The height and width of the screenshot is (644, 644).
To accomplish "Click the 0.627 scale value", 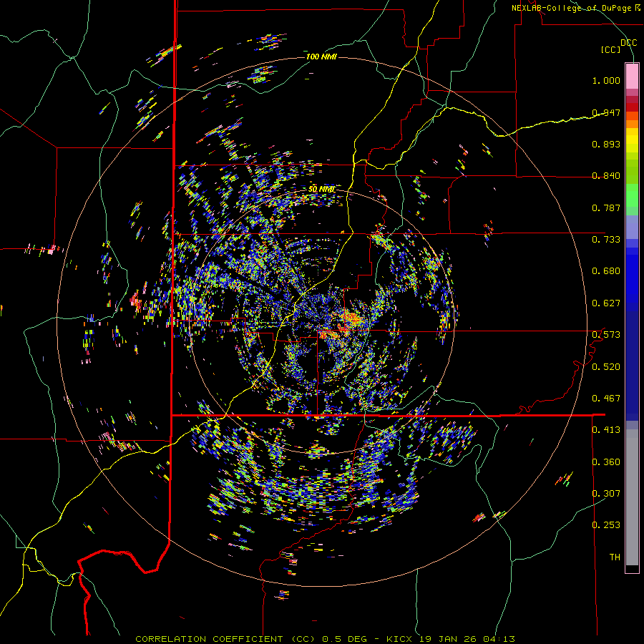I will (x=606, y=303).
